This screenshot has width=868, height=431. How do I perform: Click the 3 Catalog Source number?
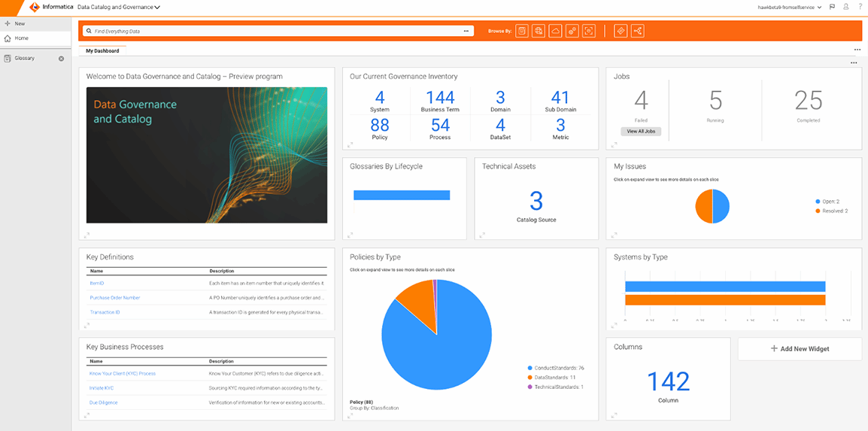pyautogui.click(x=536, y=202)
